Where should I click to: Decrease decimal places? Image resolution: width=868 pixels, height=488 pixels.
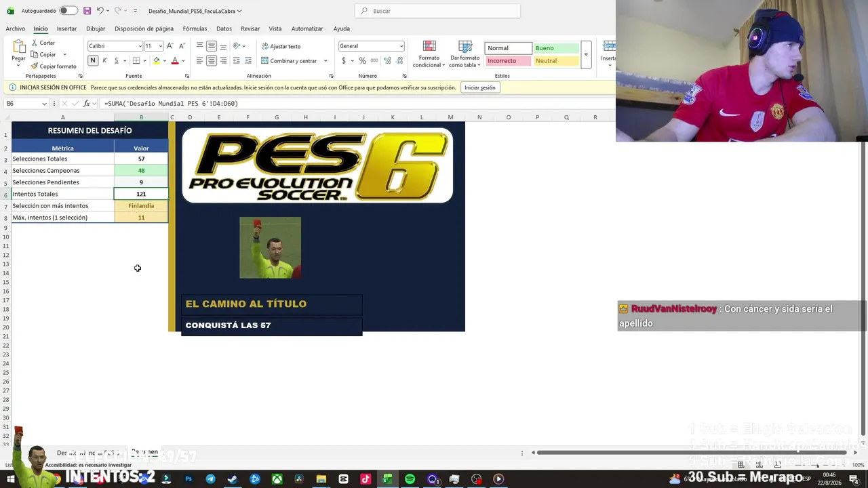tap(399, 60)
